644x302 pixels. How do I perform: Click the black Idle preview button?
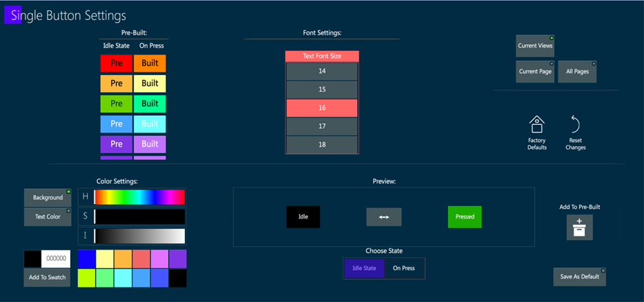click(303, 217)
